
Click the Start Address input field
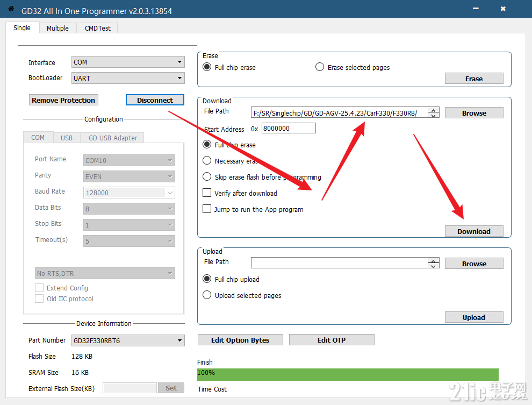tap(289, 129)
